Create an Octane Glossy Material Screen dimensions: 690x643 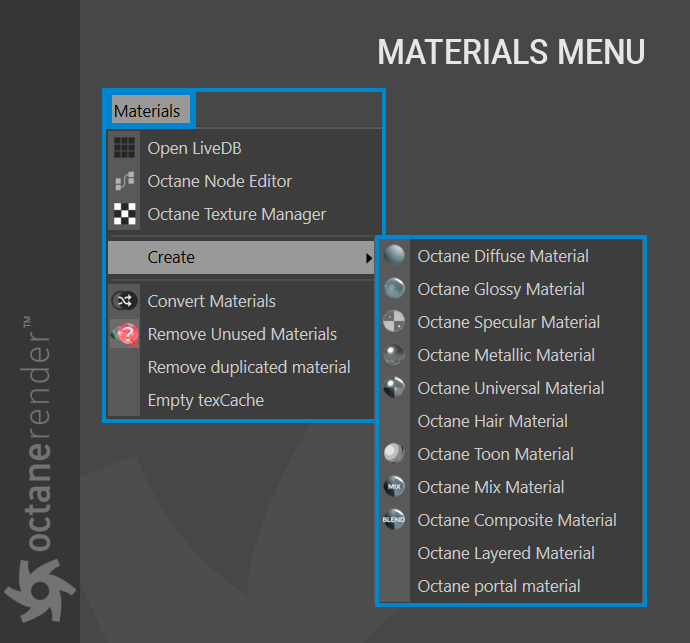[x=510, y=289]
